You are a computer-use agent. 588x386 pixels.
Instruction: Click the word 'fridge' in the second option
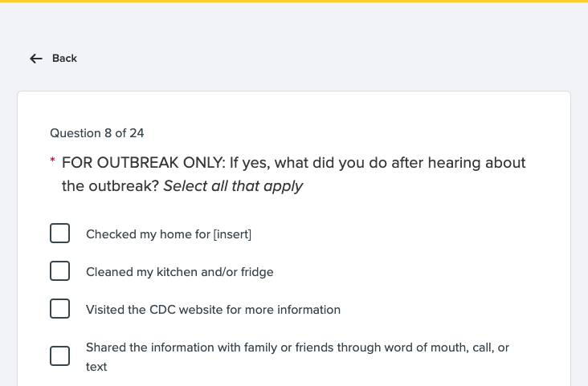tap(257, 272)
